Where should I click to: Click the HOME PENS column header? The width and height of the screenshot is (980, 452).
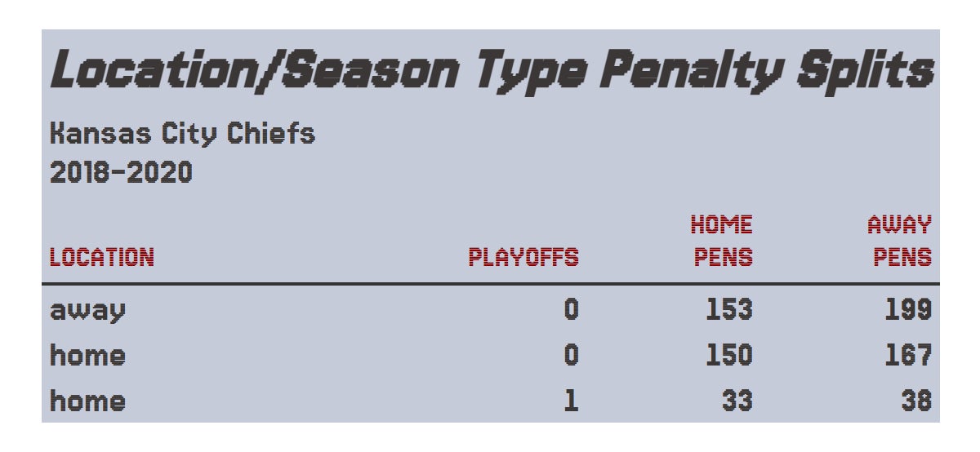point(722,242)
